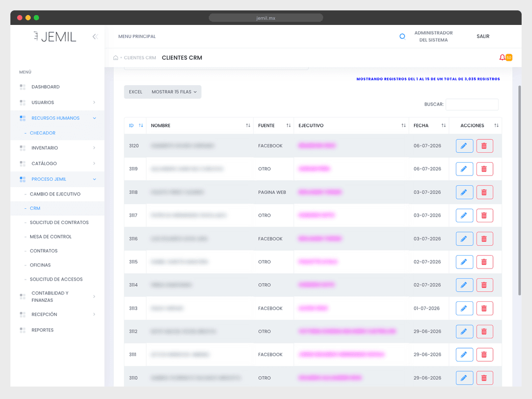Expand the Recepción menu chevron

click(94, 314)
